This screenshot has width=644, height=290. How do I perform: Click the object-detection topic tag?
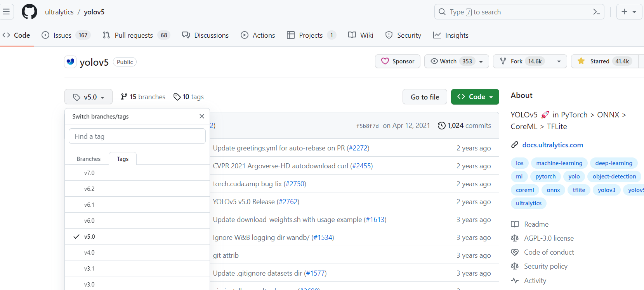(614, 176)
